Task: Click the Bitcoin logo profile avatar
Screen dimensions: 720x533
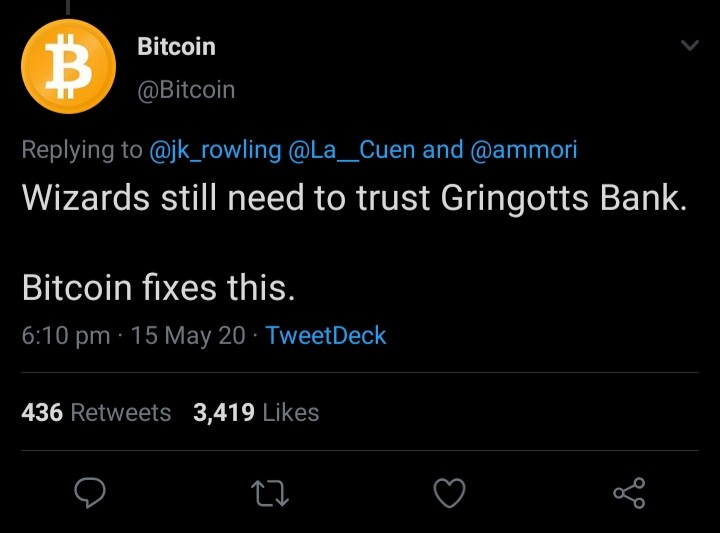Action: [x=68, y=65]
